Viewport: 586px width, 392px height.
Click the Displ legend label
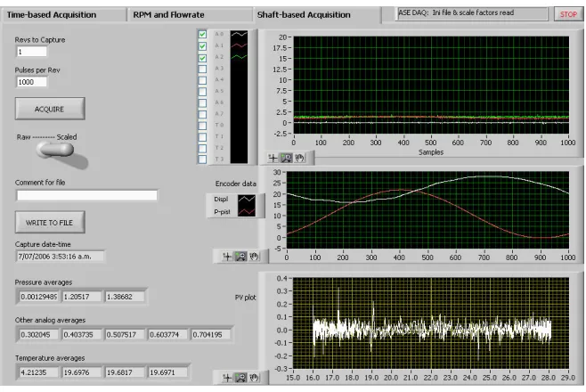tap(221, 200)
